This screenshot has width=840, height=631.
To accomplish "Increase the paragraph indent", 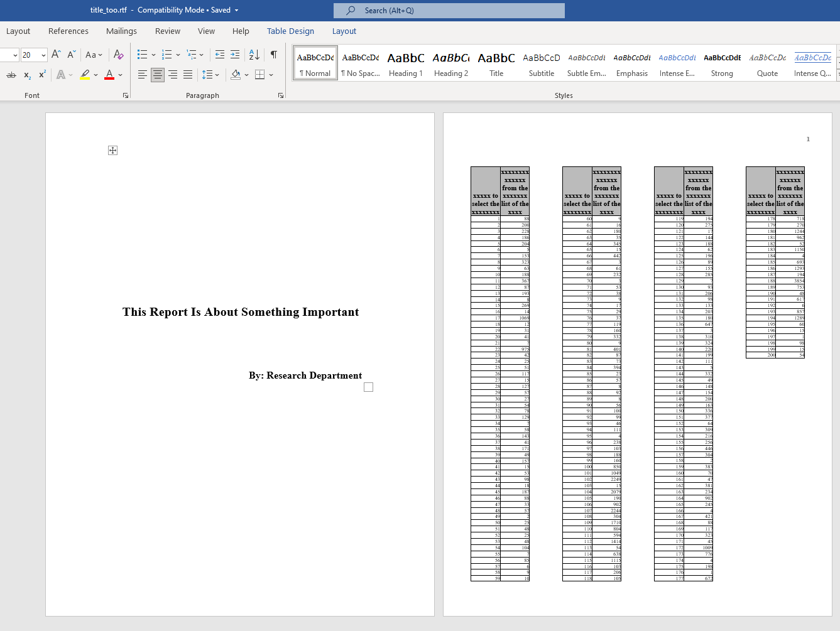I will 235,55.
